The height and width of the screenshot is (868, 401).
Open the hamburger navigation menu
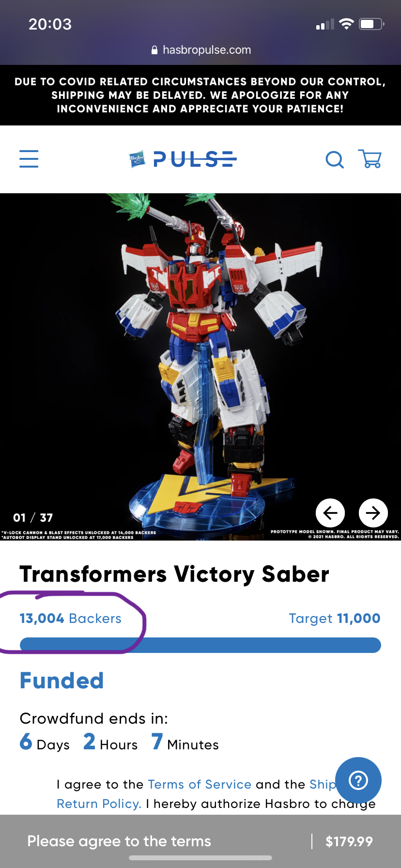point(29,159)
